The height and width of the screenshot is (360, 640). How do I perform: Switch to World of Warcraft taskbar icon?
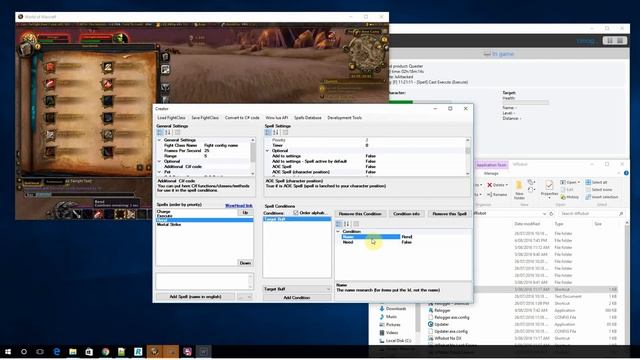coord(155,351)
